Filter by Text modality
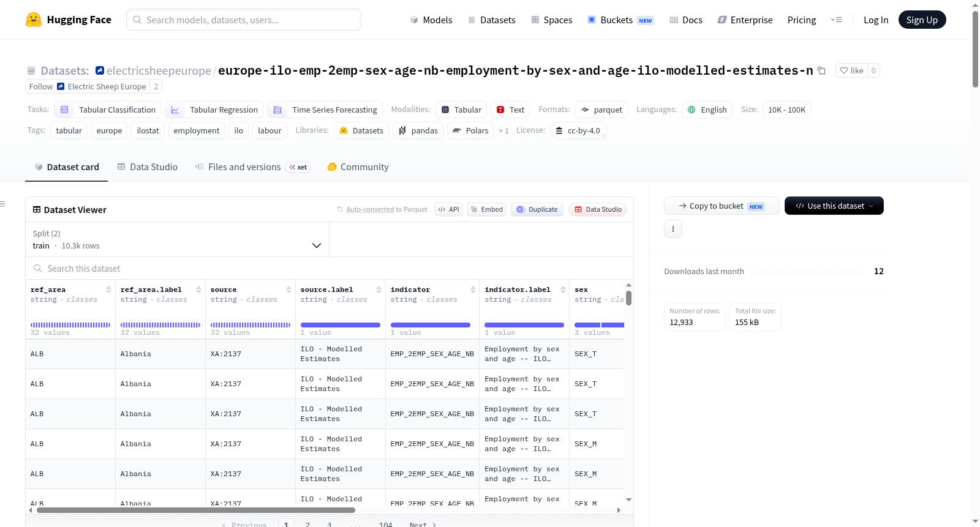The image size is (980, 527). (x=510, y=110)
